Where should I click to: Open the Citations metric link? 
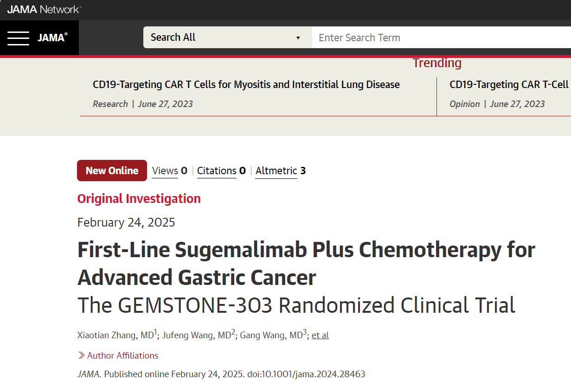point(217,171)
